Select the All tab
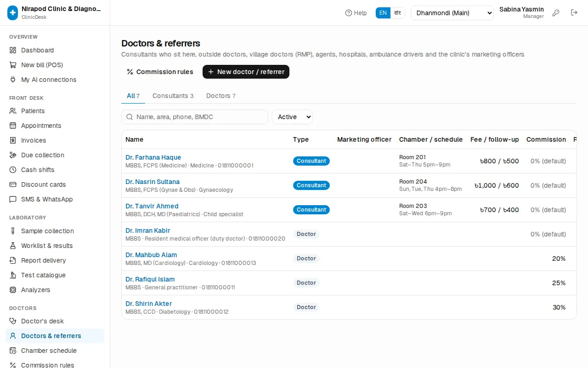Image resolution: width=588 pixels, height=368 pixels. tap(133, 96)
